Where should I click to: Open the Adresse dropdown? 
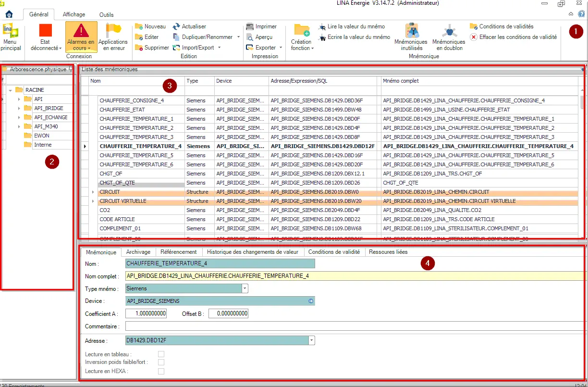tap(312, 340)
